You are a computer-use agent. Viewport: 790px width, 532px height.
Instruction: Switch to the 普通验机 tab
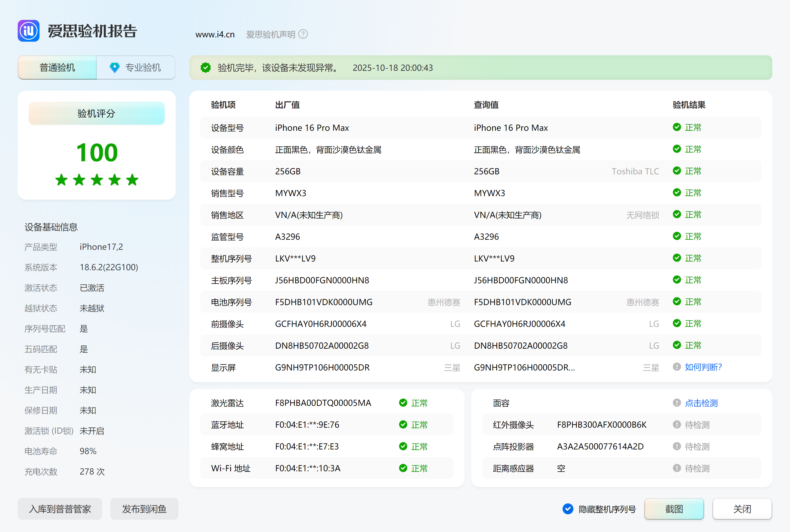click(57, 68)
